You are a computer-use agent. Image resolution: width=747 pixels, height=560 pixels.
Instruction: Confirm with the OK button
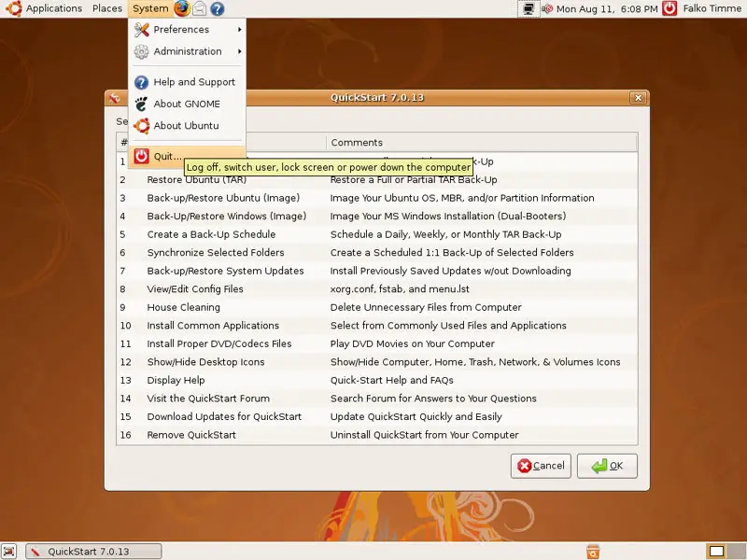click(607, 466)
